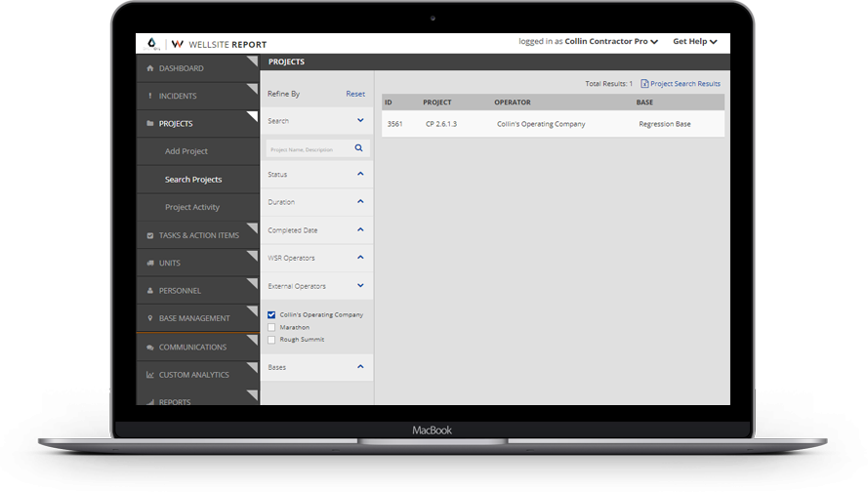
Task: Sort by the ID column header
Action: coord(389,102)
